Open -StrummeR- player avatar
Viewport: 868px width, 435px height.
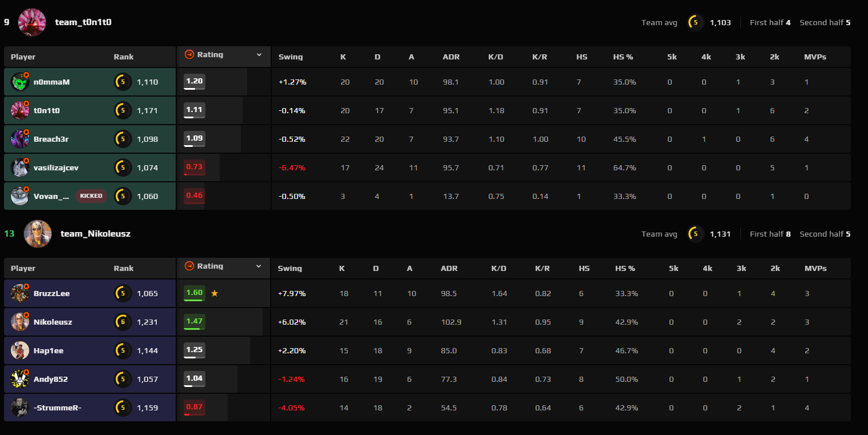tap(20, 408)
